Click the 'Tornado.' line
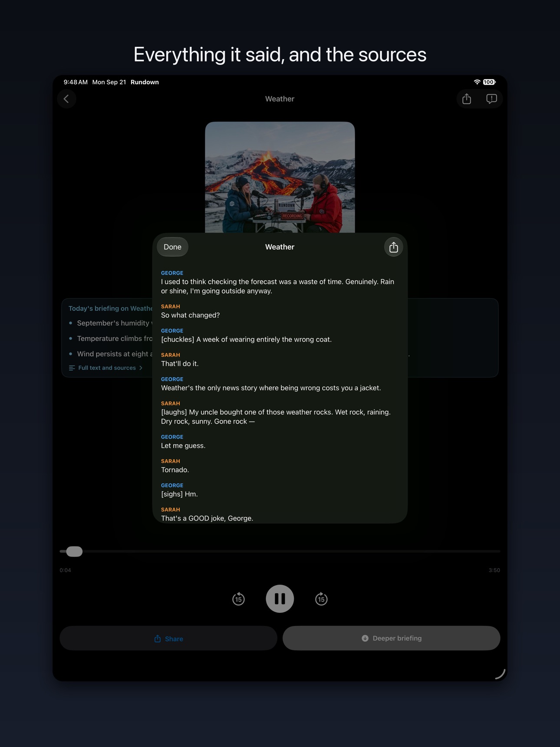The height and width of the screenshot is (747, 560). (x=175, y=470)
